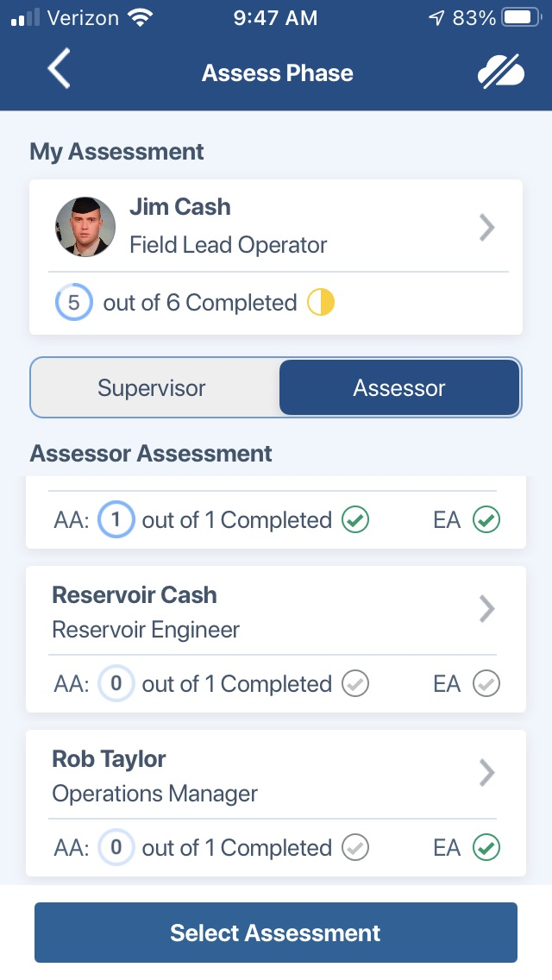Tap the back arrow in header
This screenshot has width=552, height=980.
tap(59, 69)
